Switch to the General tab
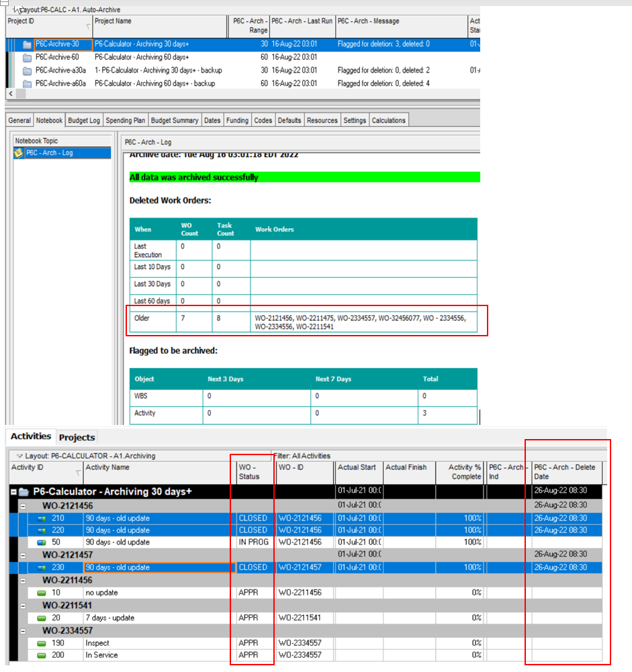Viewport: 632px width, 672px height. (19, 120)
